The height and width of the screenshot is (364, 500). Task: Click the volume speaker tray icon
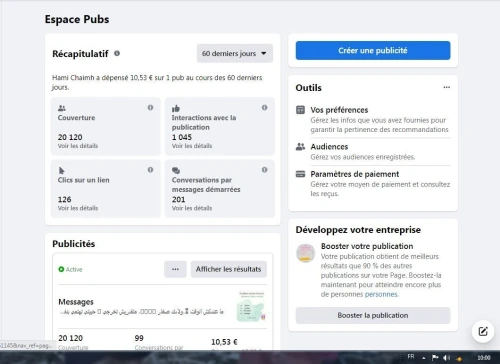tap(447, 358)
